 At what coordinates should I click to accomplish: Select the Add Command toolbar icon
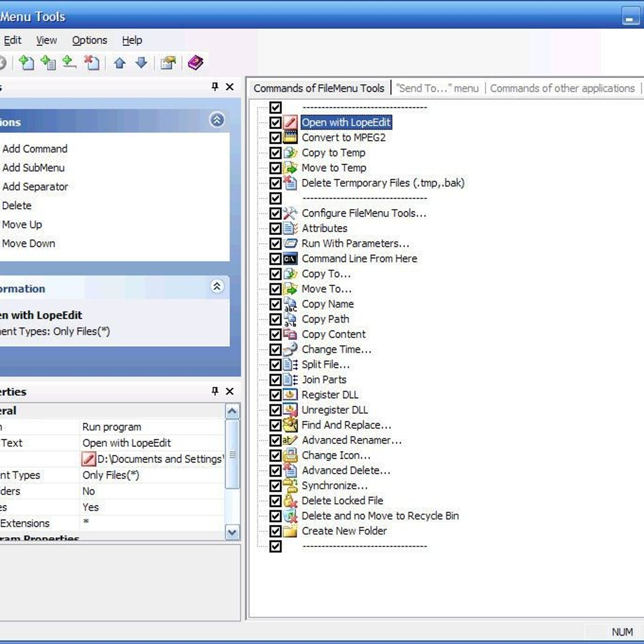point(27,63)
